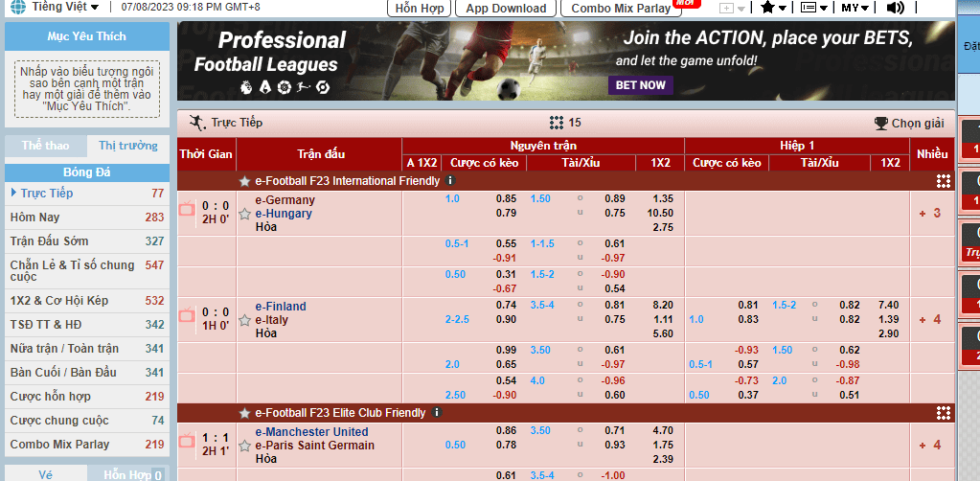
Task: Click odds 1.35 for e-Germany 1X2
Action: 663,199
